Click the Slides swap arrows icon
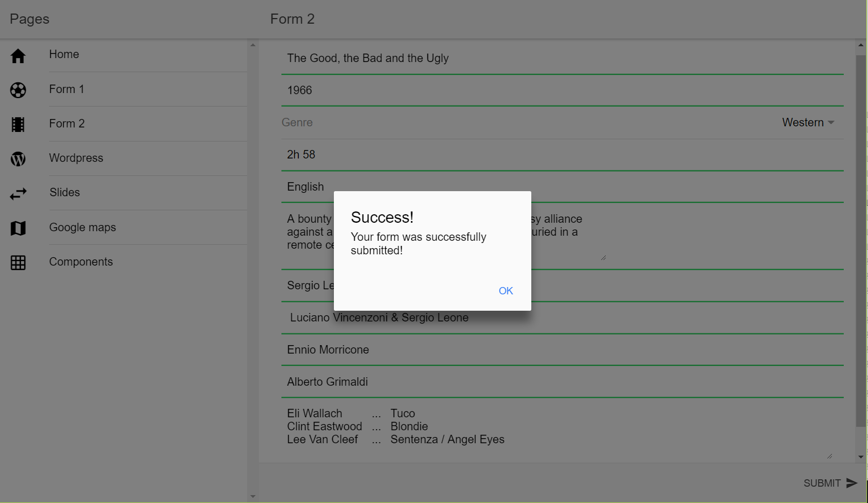This screenshot has width=868, height=503. tap(18, 193)
